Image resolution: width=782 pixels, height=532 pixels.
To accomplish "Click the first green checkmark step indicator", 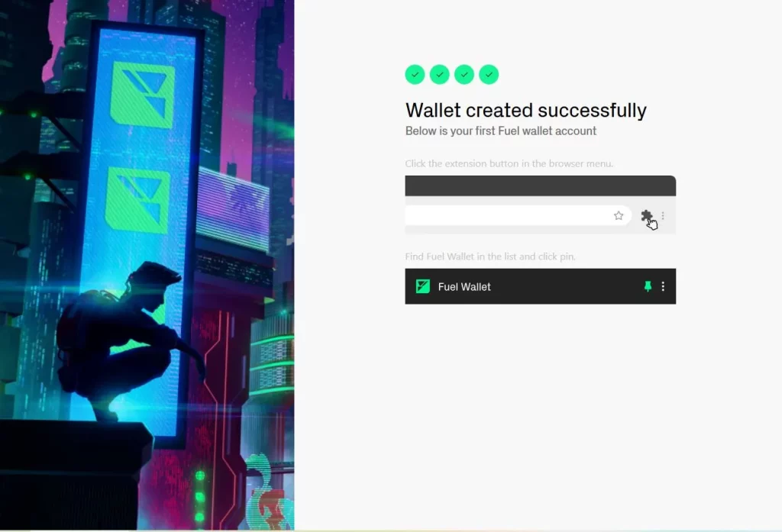I will tap(415, 75).
